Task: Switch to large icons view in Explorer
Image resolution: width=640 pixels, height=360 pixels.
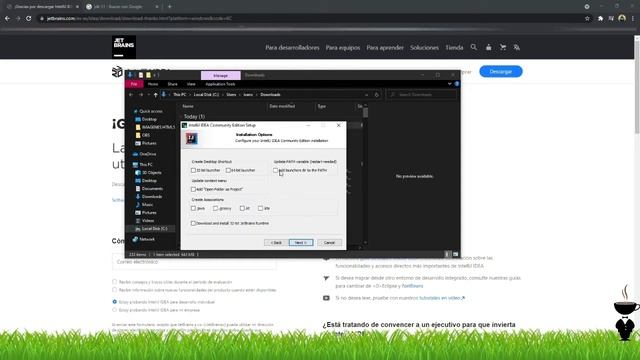Action: click(456, 254)
